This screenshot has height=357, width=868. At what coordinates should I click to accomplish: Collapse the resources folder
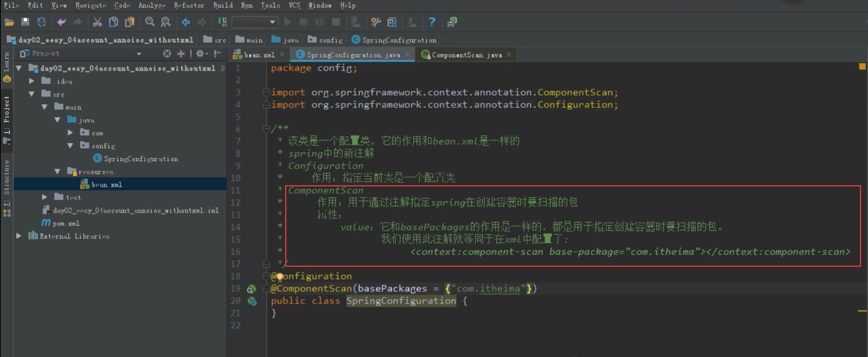(57, 171)
